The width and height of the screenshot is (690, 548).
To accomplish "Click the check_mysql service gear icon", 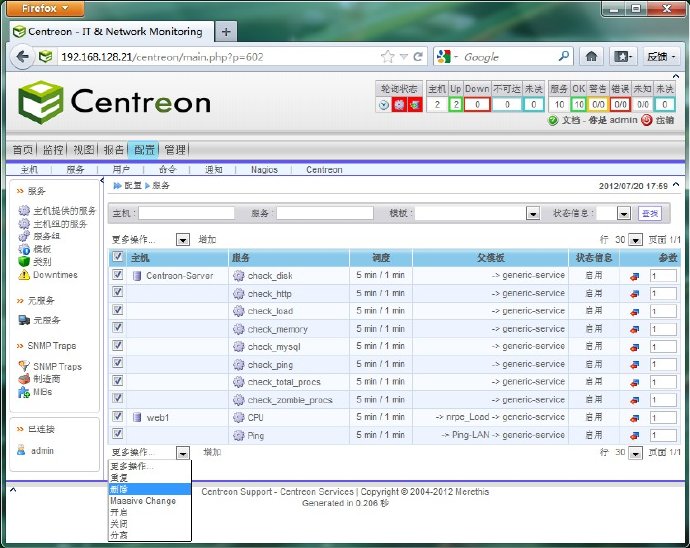I will [239, 347].
